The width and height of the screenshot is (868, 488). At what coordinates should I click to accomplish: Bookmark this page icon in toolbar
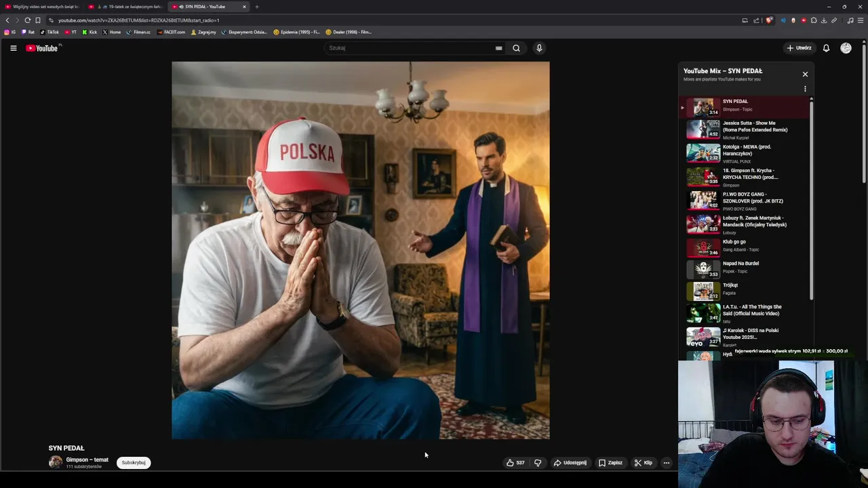(x=38, y=20)
